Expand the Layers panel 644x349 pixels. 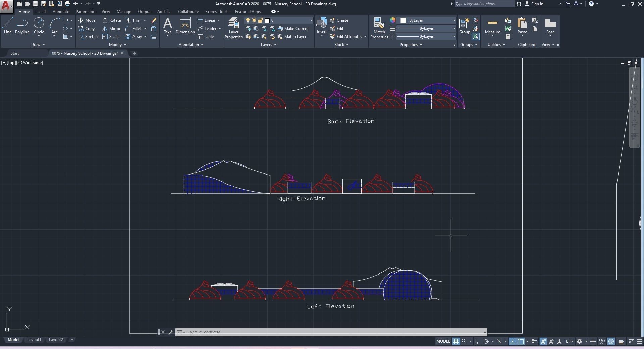pyautogui.click(x=269, y=45)
